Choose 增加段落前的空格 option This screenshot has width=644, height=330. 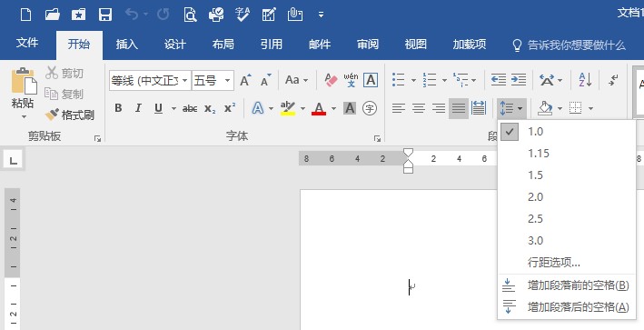567,285
